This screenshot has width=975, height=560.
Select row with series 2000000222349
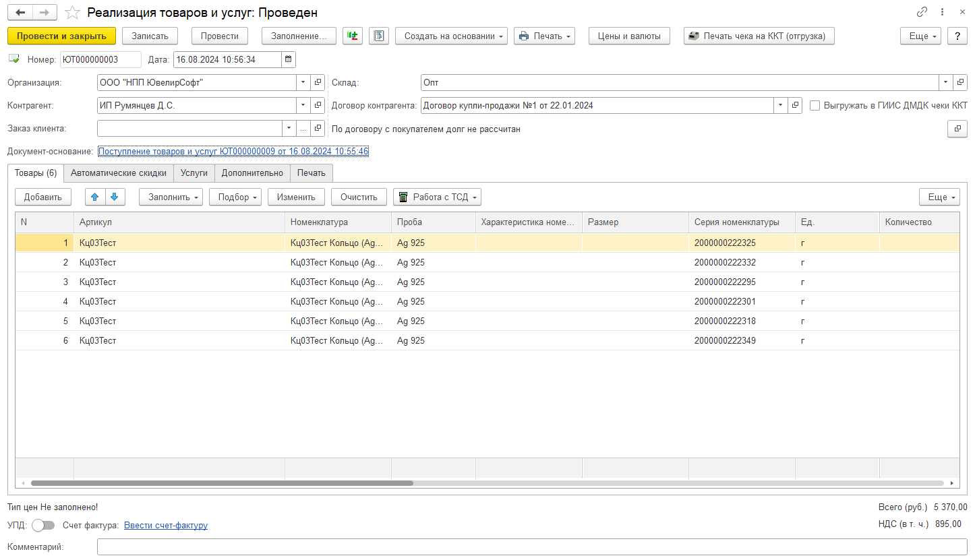point(487,340)
